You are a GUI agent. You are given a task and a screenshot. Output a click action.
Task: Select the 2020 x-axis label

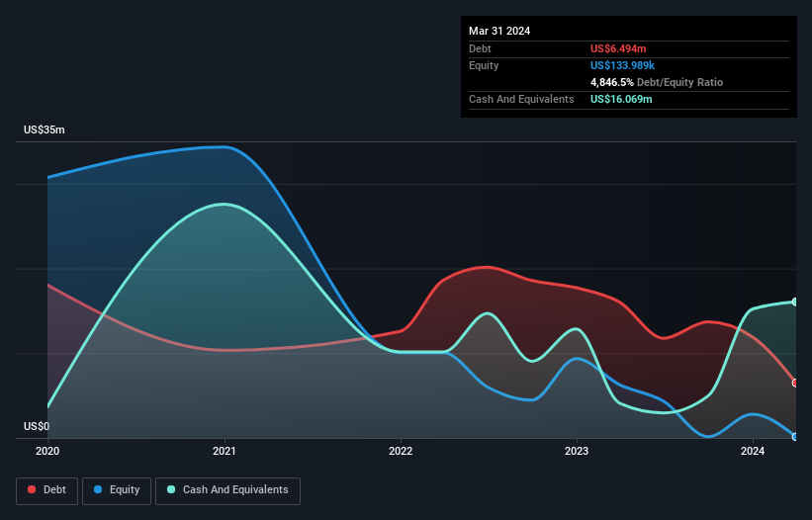coord(47,451)
